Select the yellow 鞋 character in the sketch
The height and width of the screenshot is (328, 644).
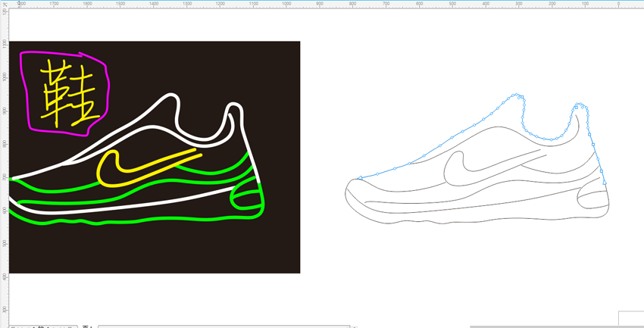point(70,94)
